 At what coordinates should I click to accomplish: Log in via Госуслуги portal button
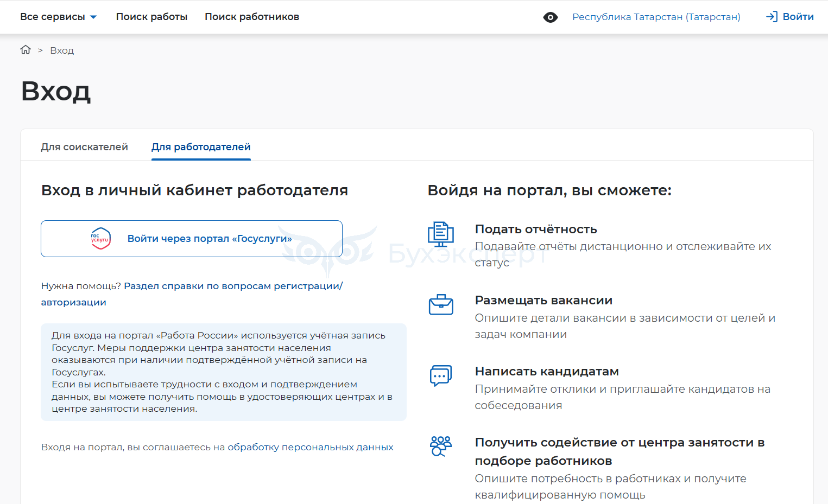[192, 239]
